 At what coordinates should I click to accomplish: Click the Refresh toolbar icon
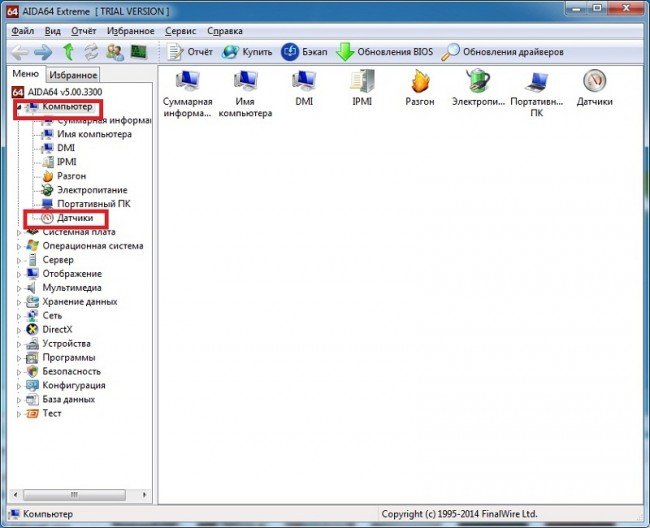[91, 51]
